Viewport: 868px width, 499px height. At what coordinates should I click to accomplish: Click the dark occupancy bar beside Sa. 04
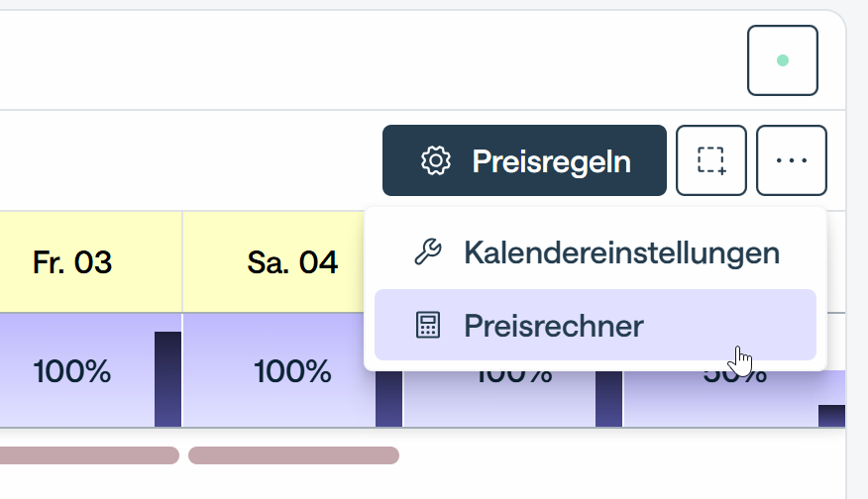(388, 399)
